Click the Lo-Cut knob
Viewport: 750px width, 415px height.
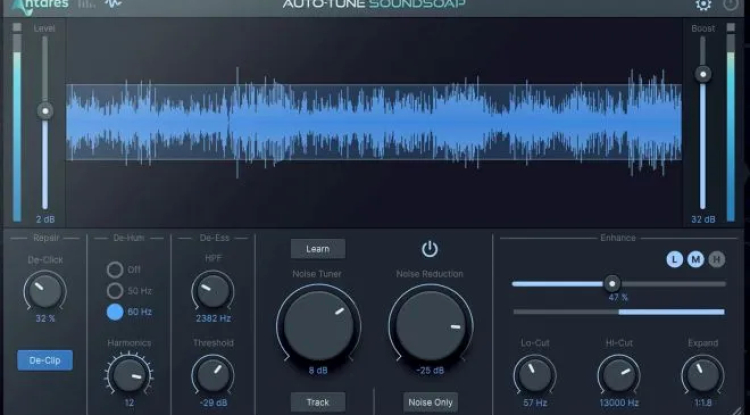535,375
